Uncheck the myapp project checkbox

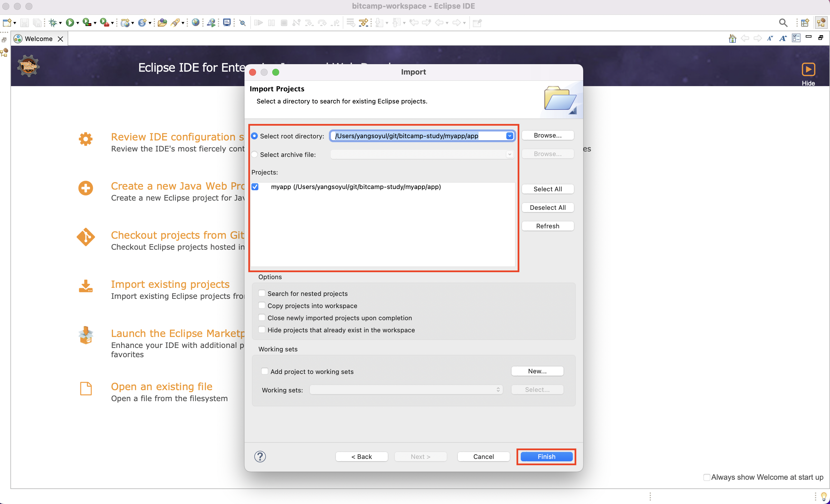tap(255, 187)
